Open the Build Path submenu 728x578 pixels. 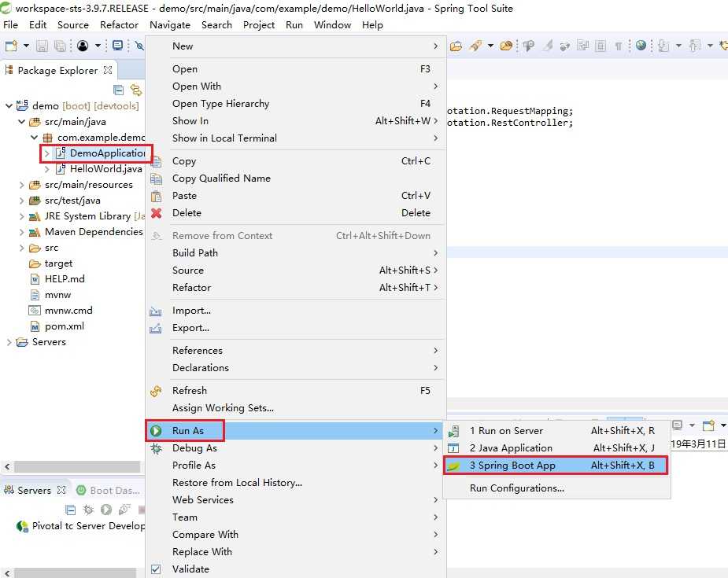coord(296,252)
